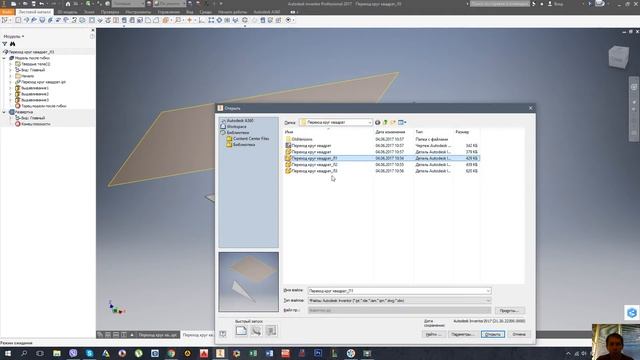
Task: Select the 342 КБ drawing file Переход круг квадрат
Action: tap(382, 146)
